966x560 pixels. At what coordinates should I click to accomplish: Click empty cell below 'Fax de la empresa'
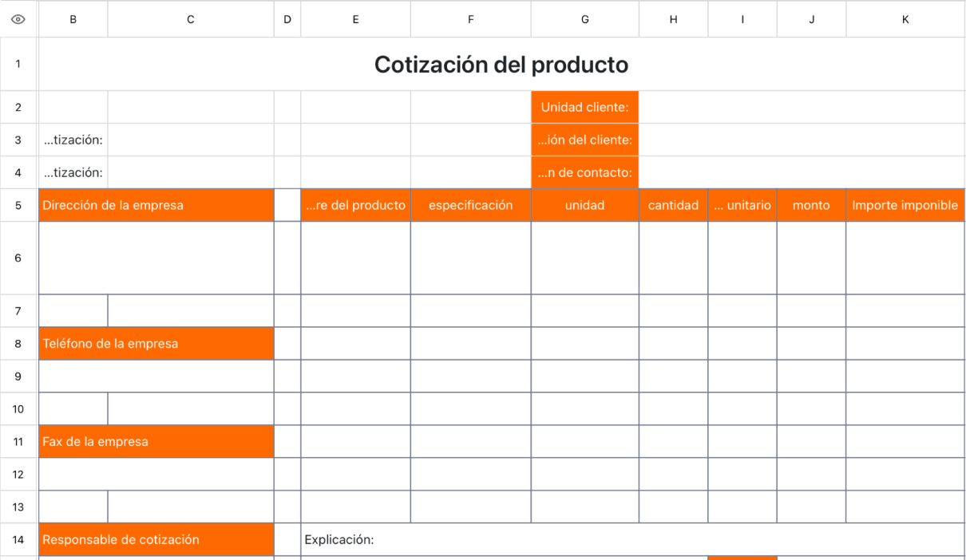coord(156,474)
